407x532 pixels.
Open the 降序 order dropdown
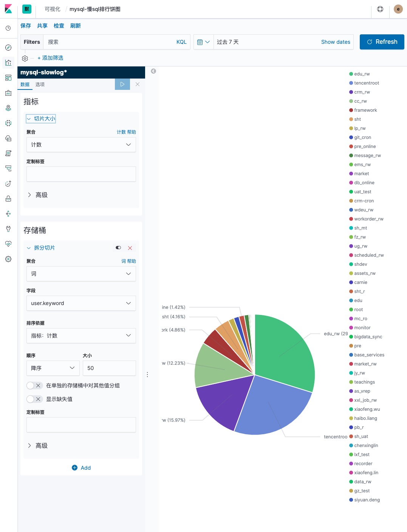pyautogui.click(x=53, y=368)
